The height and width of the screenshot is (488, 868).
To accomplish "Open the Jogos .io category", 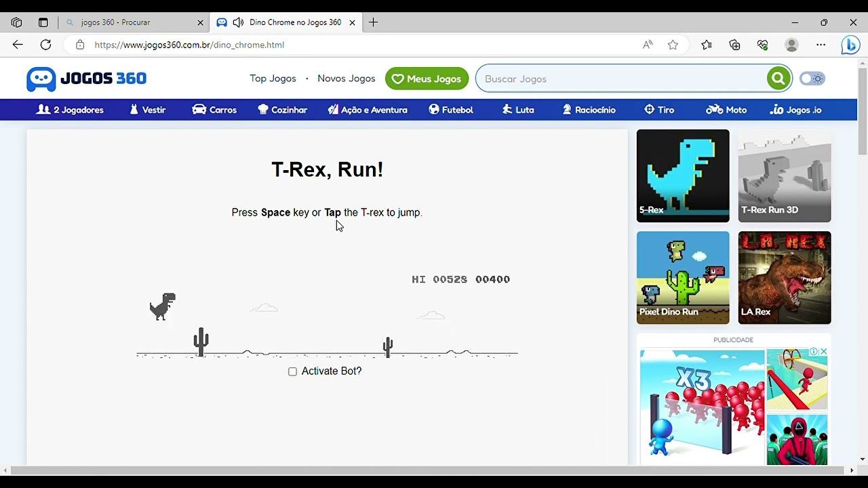I will click(795, 110).
